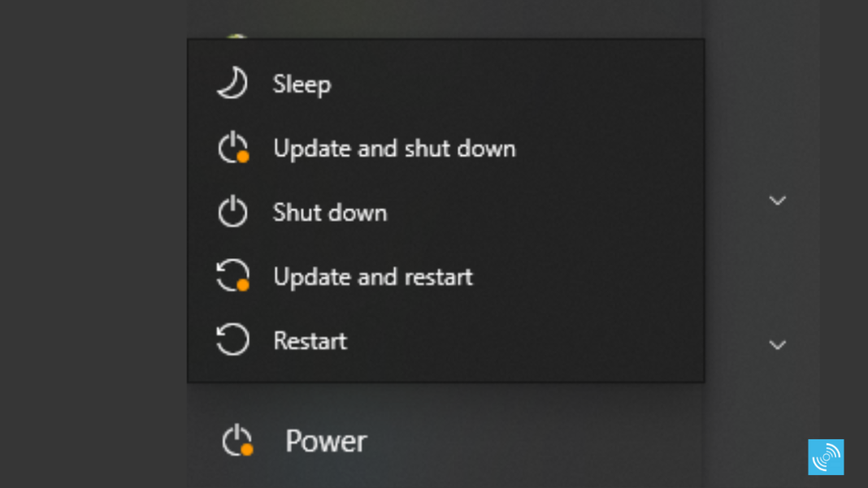This screenshot has height=488, width=868.
Task: Select the Shut down option
Action: tap(330, 212)
